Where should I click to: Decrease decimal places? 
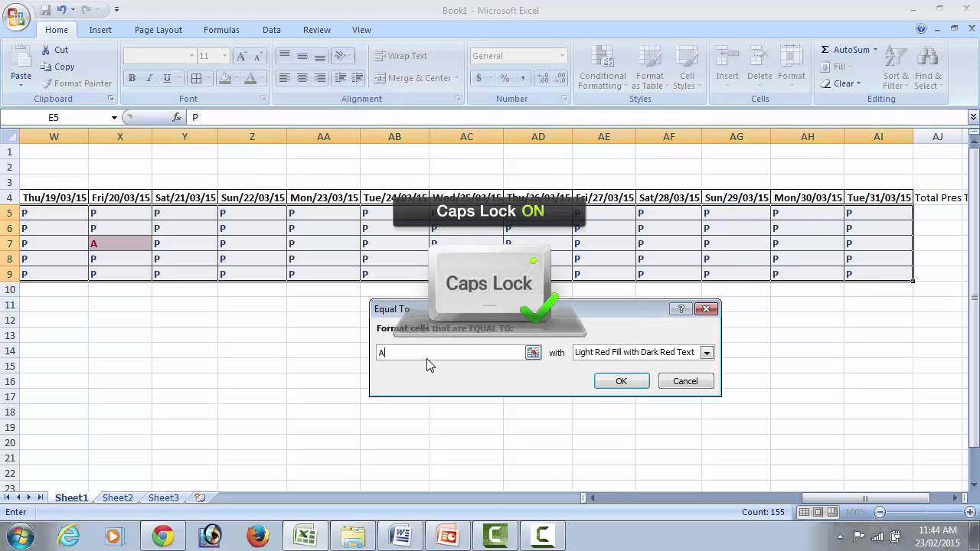560,78
